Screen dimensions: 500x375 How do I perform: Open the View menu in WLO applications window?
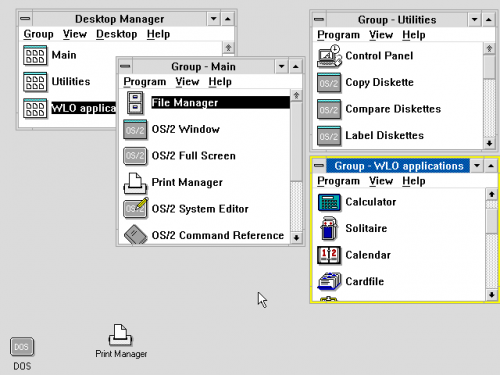pos(381,181)
